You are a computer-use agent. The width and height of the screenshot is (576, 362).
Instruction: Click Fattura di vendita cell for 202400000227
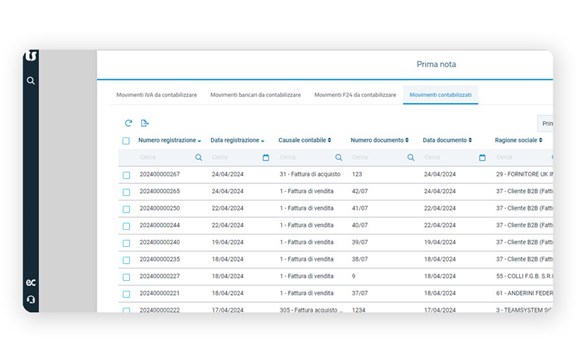tap(307, 276)
